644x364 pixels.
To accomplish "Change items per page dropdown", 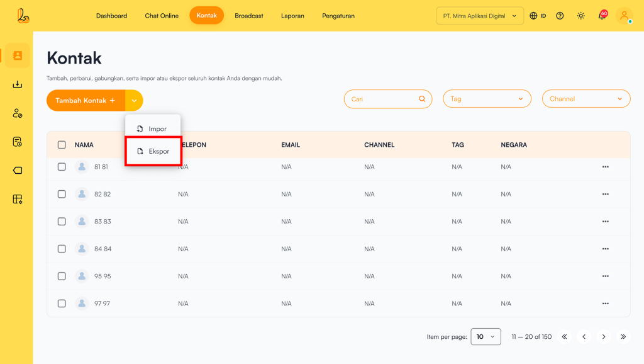I will [486, 337].
